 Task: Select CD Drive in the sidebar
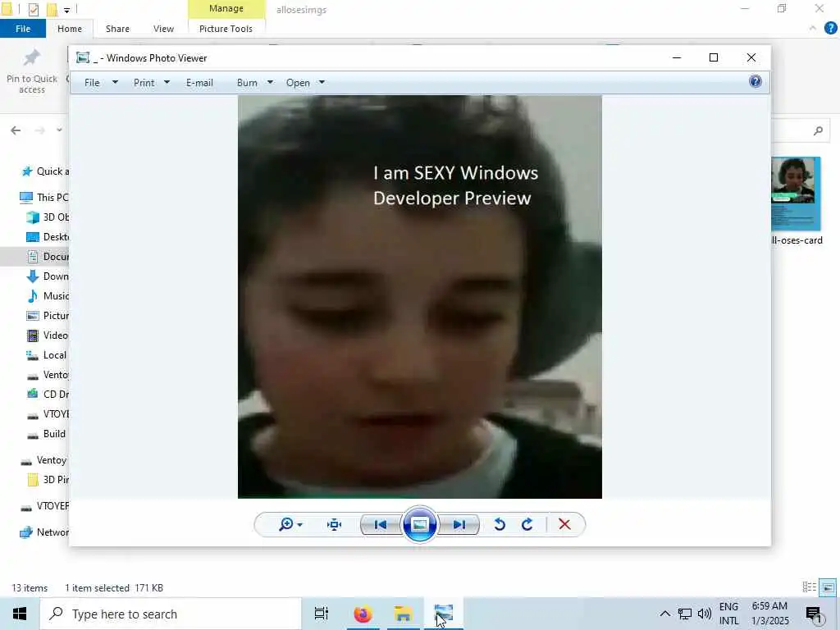(x=48, y=395)
